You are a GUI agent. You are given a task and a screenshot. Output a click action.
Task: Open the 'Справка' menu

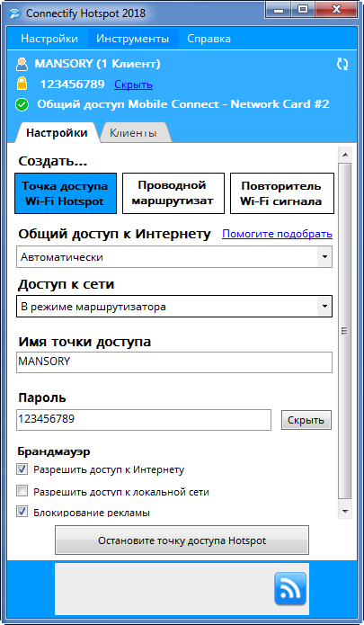(x=209, y=39)
